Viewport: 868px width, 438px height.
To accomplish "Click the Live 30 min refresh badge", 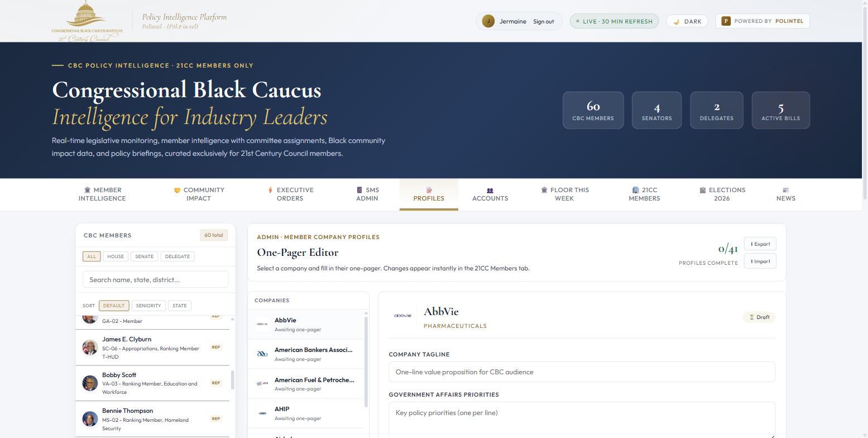I will click(614, 21).
